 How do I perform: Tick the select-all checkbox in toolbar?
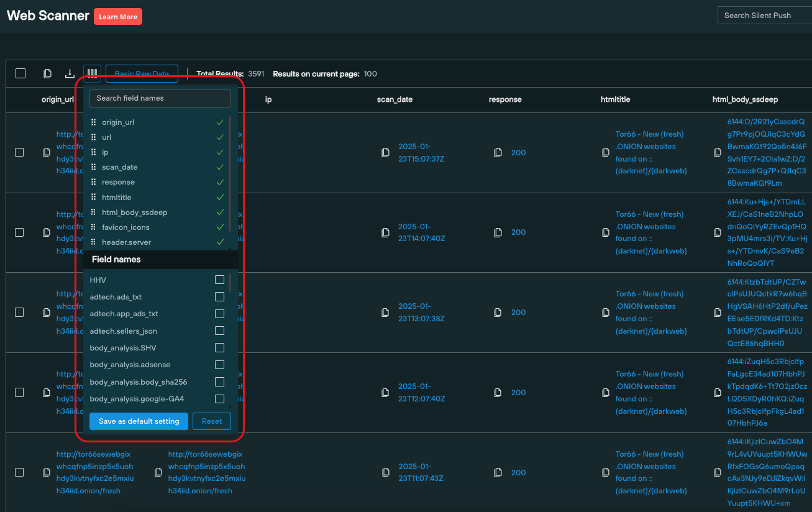point(21,73)
